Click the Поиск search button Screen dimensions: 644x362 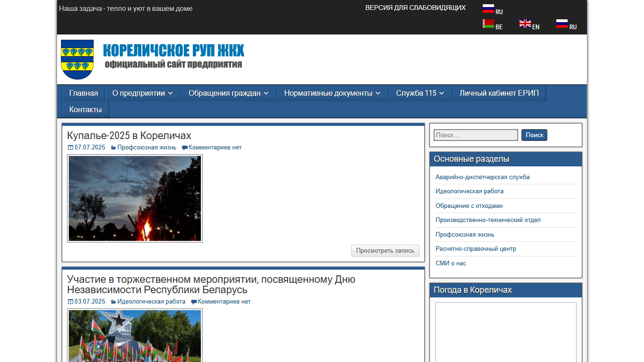(x=534, y=135)
